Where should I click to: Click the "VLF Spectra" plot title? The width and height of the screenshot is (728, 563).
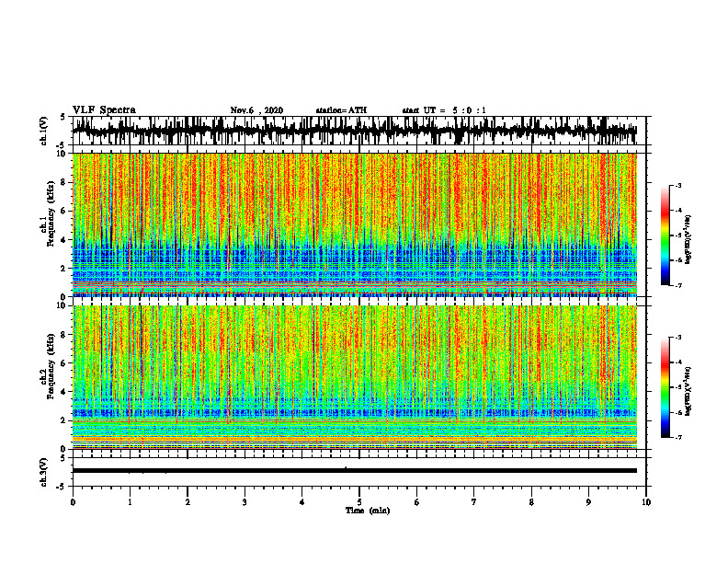tap(104, 110)
